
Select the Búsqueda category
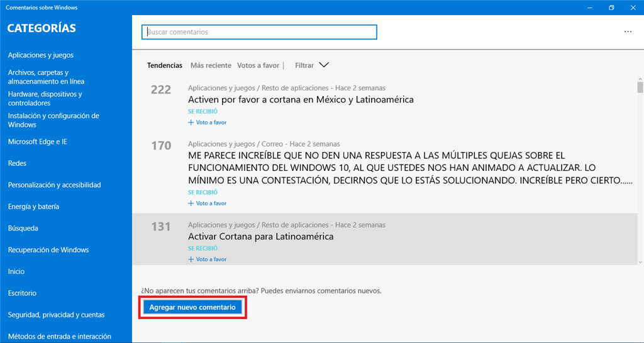[x=23, y=228]
